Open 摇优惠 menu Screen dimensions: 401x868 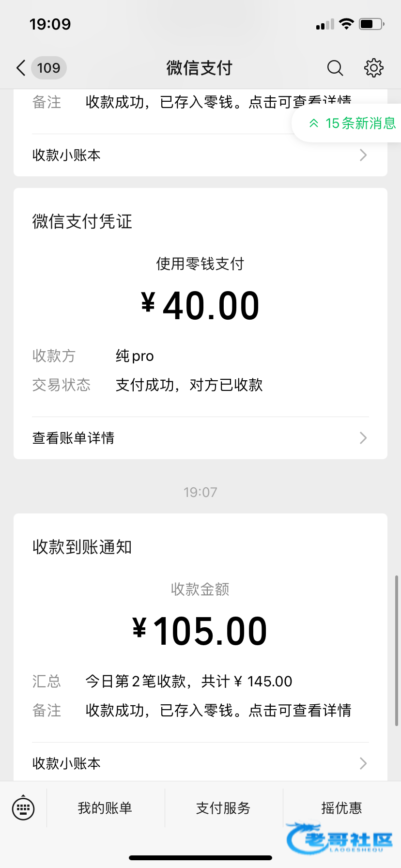(x=341, y=808)
